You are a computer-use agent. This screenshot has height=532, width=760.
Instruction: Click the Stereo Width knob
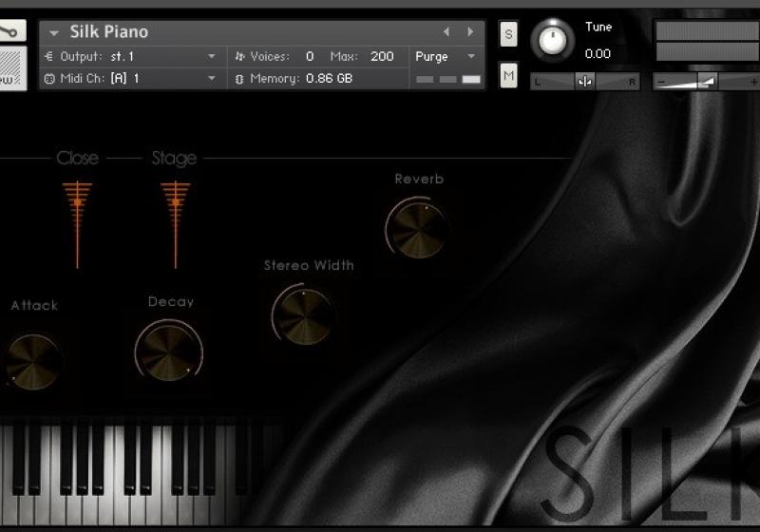(304, 316)
